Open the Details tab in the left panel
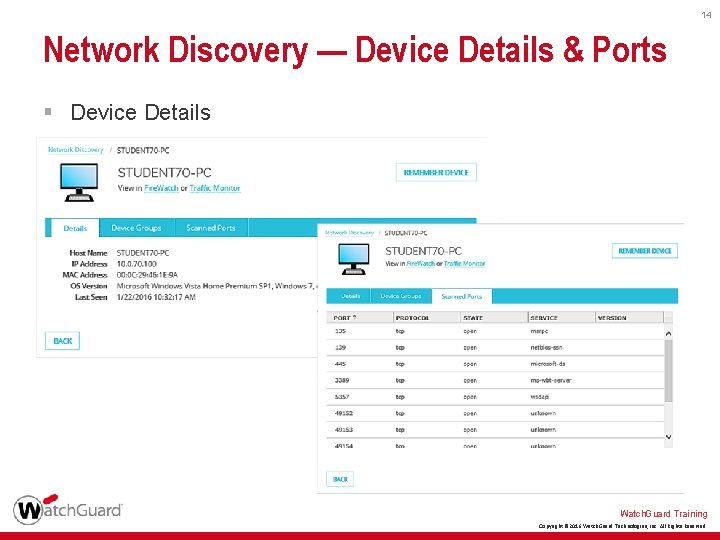Screen dimensions: 720x540 pyautogui.click(x=75, y=228)
